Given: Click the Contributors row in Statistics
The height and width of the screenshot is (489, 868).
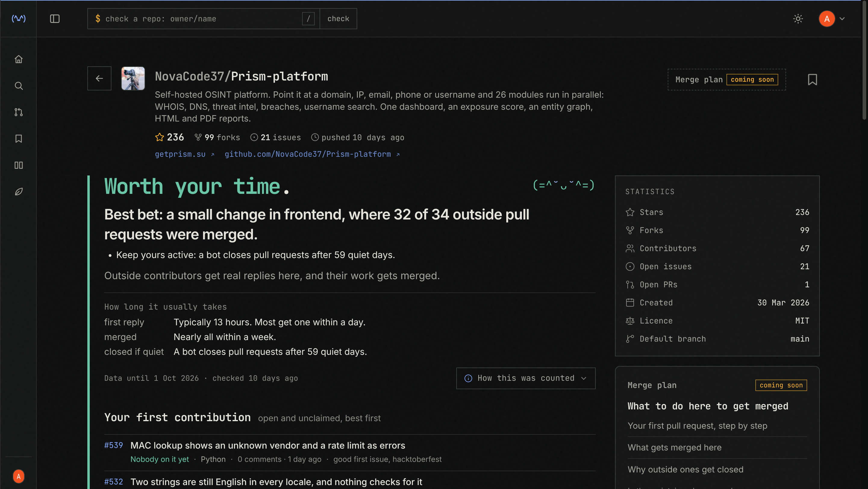Looking at the screenshot, I should coord(717,248).
